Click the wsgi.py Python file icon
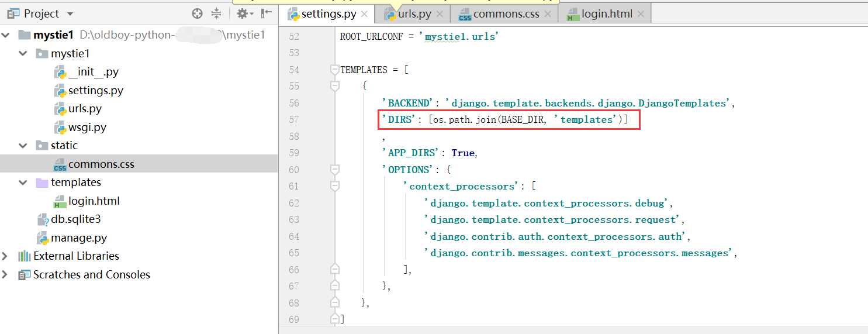 pos(60,128)
